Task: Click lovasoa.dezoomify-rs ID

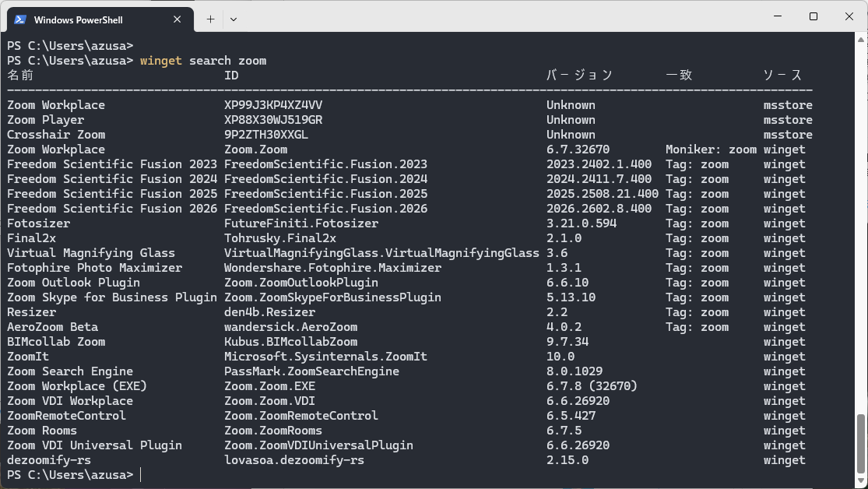Action: click(294, 460)
